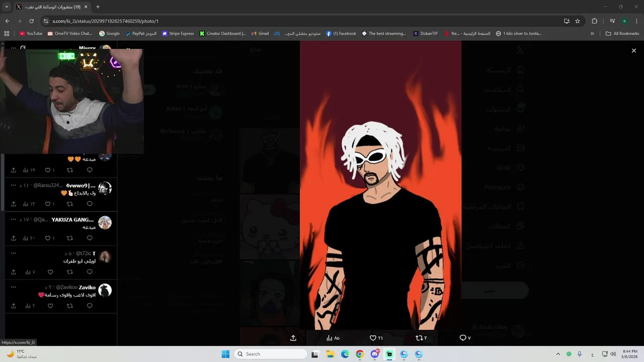Screen dimensions: 644x362
Task: Like the reply from Zaviko
Action: (50, 306)
